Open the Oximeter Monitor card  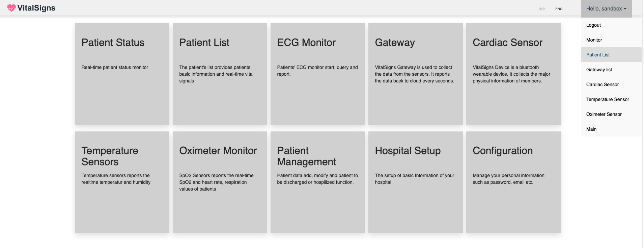click(220, 182)
